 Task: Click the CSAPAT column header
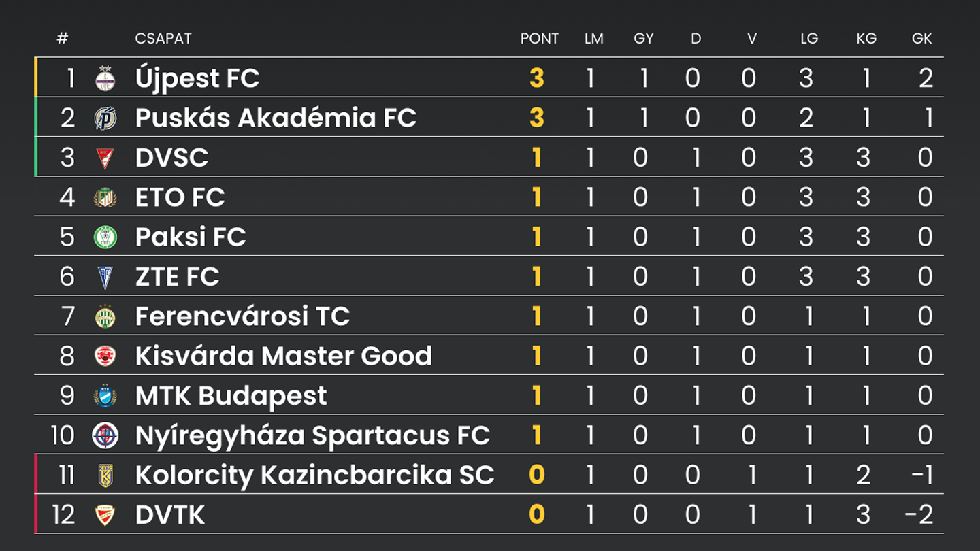coord(163,39)
